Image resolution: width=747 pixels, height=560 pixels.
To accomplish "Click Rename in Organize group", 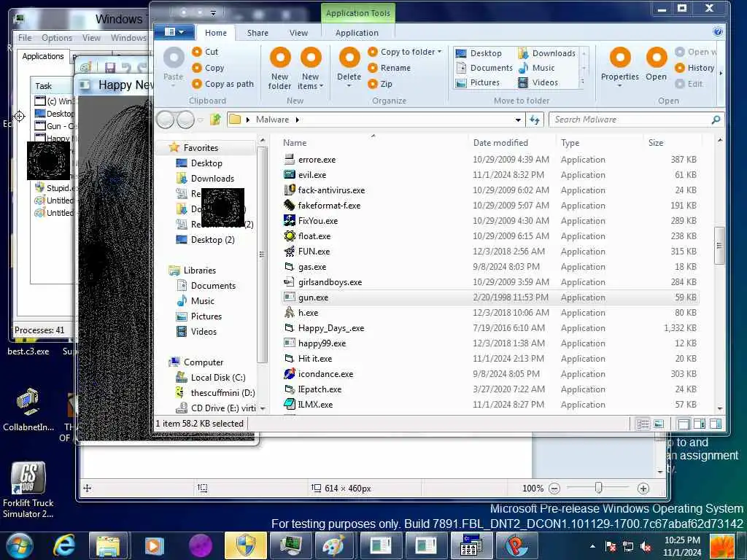I will [390, 68].
